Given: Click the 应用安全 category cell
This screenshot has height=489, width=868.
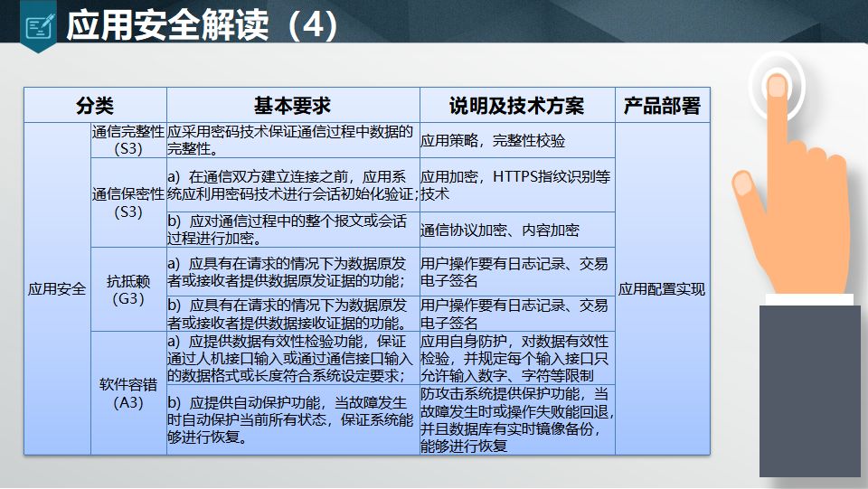Looking at the screenshot, I should click(57, 288).
